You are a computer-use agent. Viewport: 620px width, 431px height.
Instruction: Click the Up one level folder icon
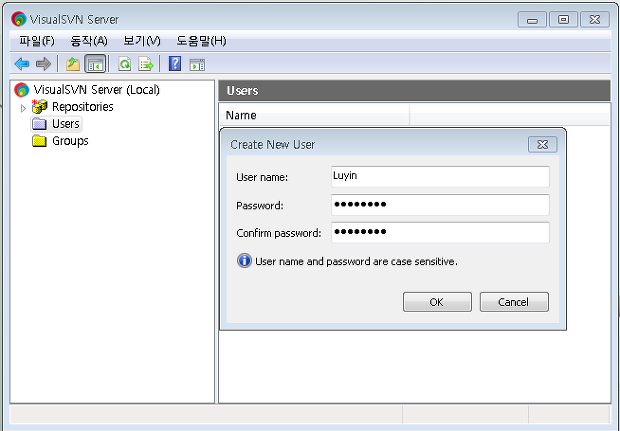pos(73,64)
